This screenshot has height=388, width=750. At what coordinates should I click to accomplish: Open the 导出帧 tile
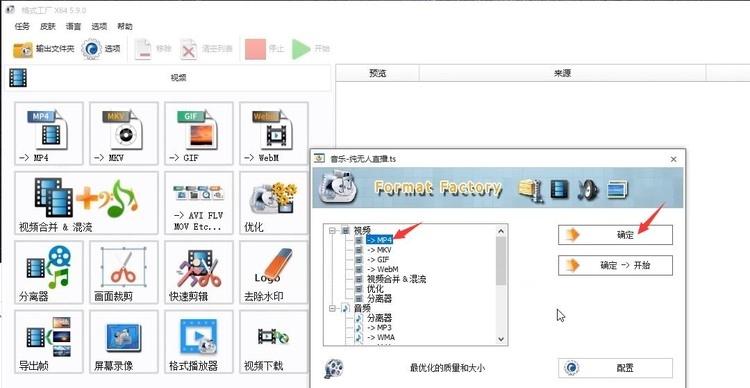coord(49,342)
